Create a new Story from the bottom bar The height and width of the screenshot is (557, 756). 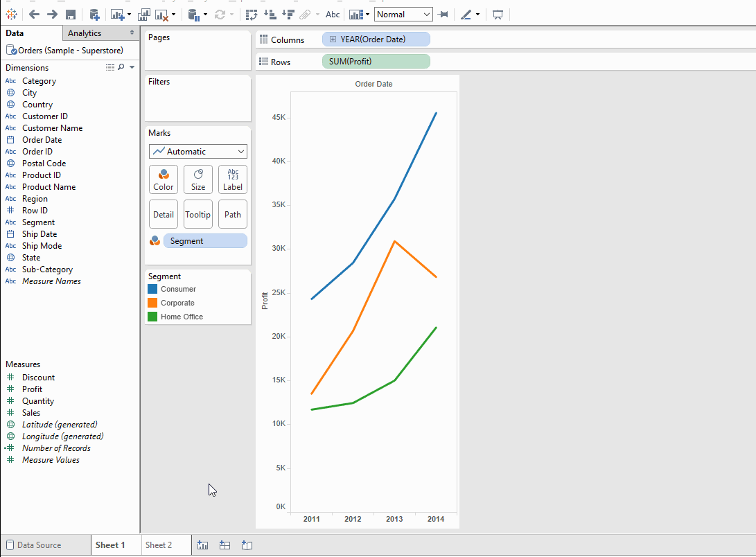click(247, 545)
